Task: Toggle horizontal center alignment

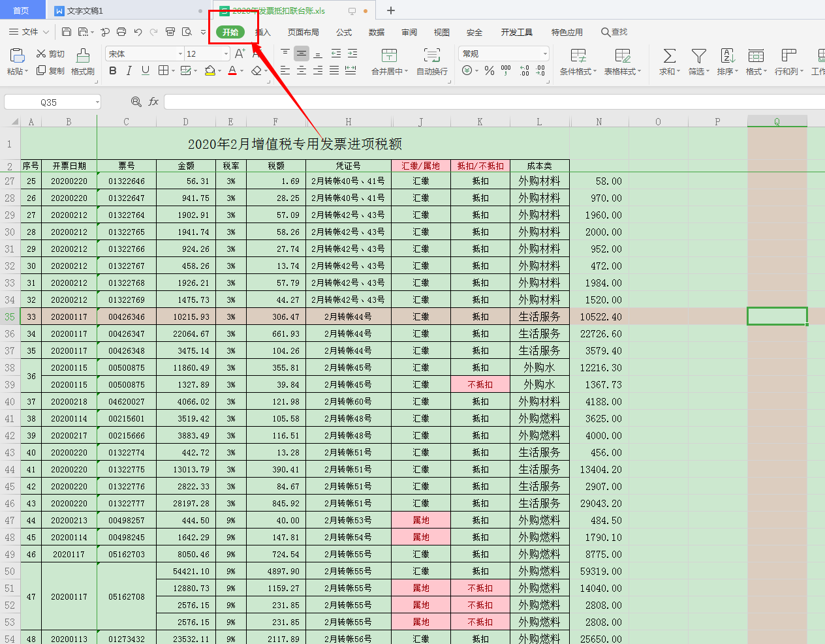Action: tap(302, 70)
